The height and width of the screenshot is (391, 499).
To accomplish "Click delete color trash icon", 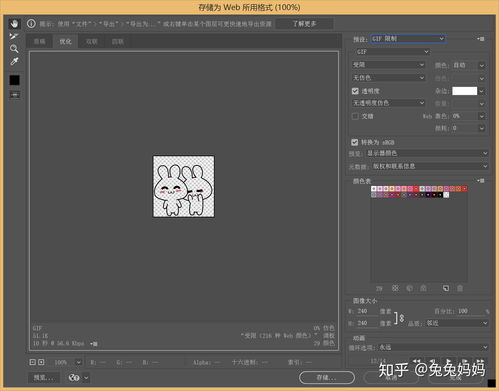I will pyautogui.click(x=460, y=288).
